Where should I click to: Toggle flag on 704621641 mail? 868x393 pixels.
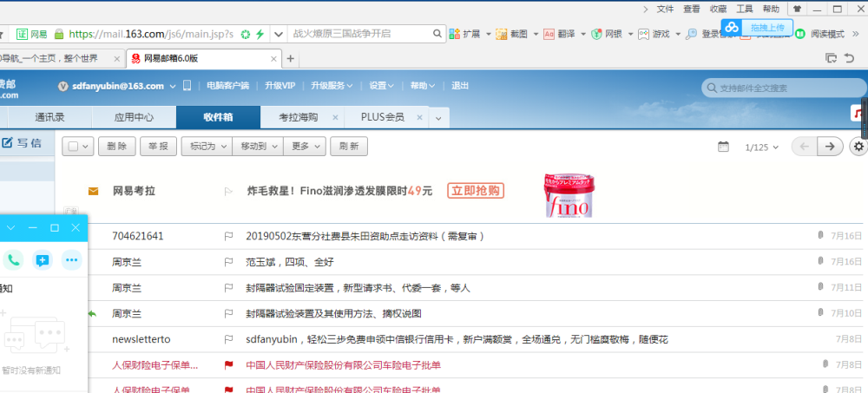[x=228, y=236]
